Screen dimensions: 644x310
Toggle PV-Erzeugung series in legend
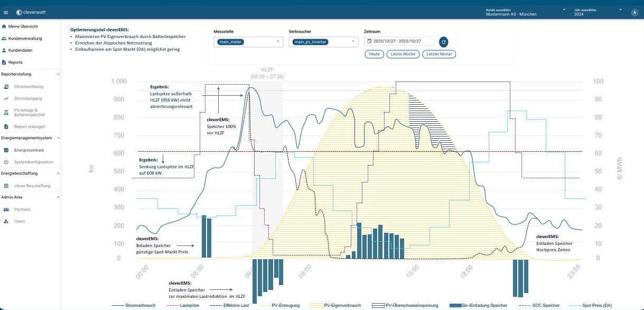tap(281, 305)
